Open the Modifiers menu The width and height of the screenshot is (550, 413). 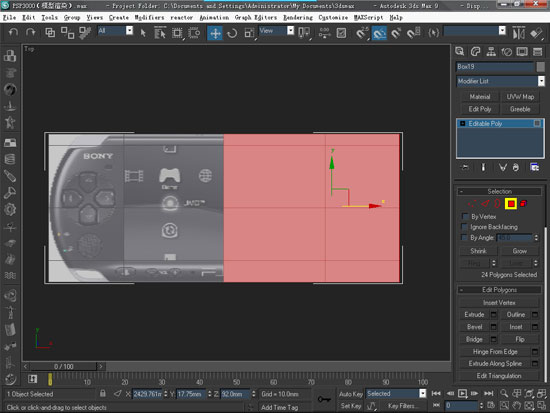coord(149,18)
